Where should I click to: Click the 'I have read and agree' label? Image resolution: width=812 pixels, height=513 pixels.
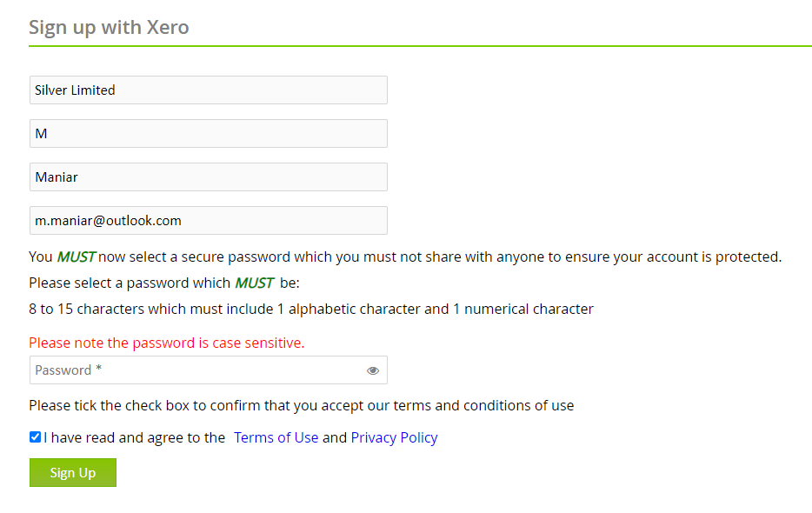tap(135, 437)
